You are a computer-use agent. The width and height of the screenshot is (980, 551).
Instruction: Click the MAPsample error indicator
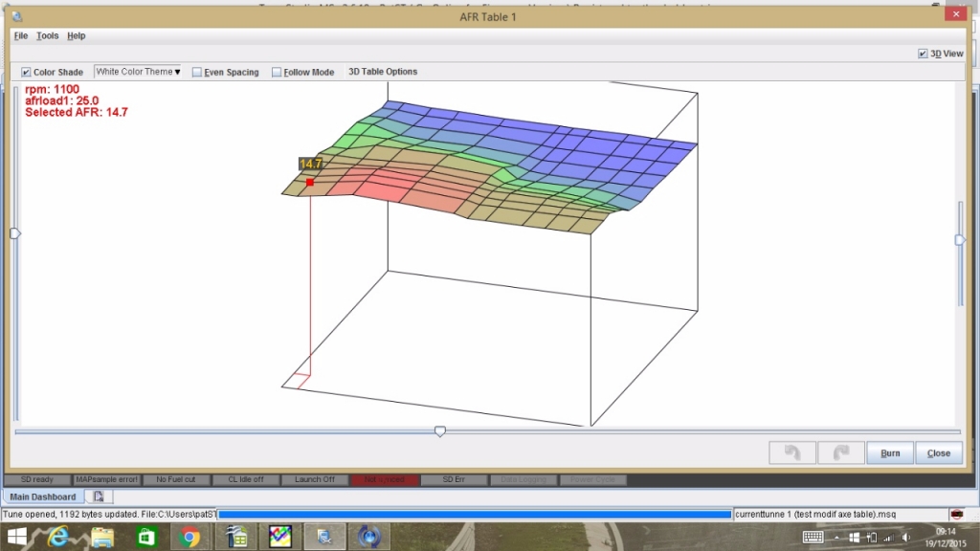(x=106, y=480)
